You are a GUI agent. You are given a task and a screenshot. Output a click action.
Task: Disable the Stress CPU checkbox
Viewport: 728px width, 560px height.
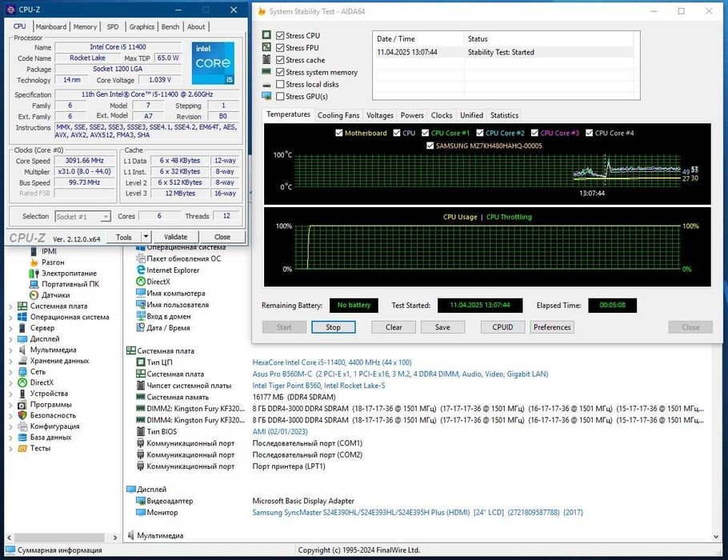[280, 35]
